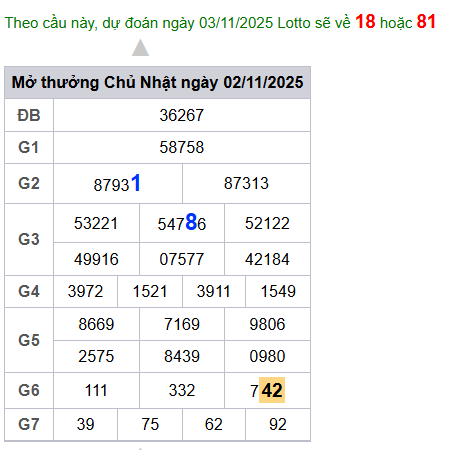Click the red predicted number 18

(365, 22)
